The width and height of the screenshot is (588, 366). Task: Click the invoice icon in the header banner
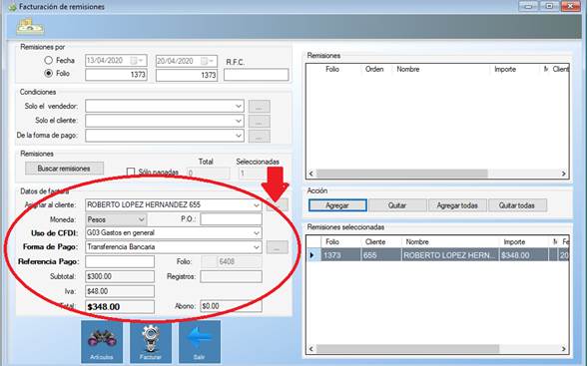coord(30,27)
